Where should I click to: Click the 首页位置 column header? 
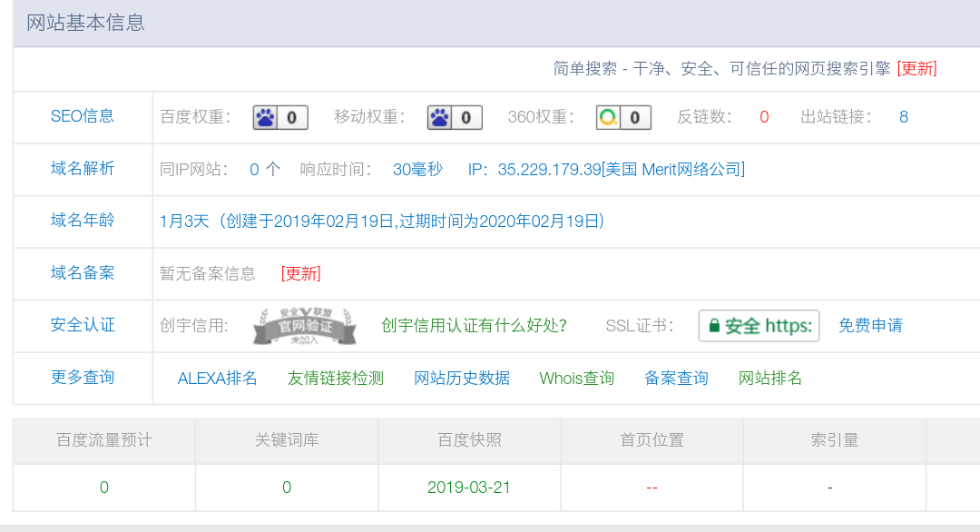[x=652, y=440]
